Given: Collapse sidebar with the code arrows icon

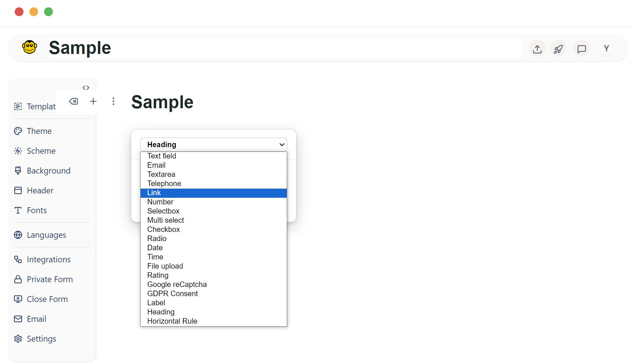Looking at the screenshot, I should click(x=86, y=88).
